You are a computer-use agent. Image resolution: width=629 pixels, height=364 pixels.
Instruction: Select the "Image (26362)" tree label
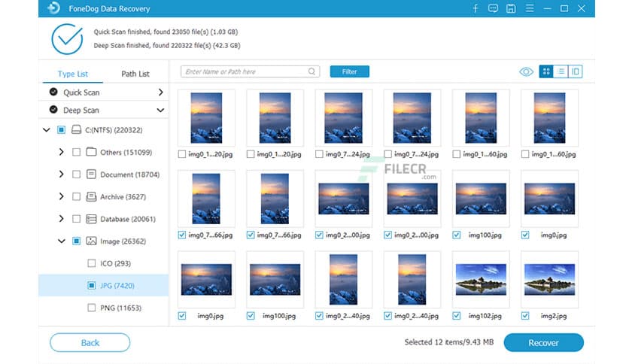(123, 241)
